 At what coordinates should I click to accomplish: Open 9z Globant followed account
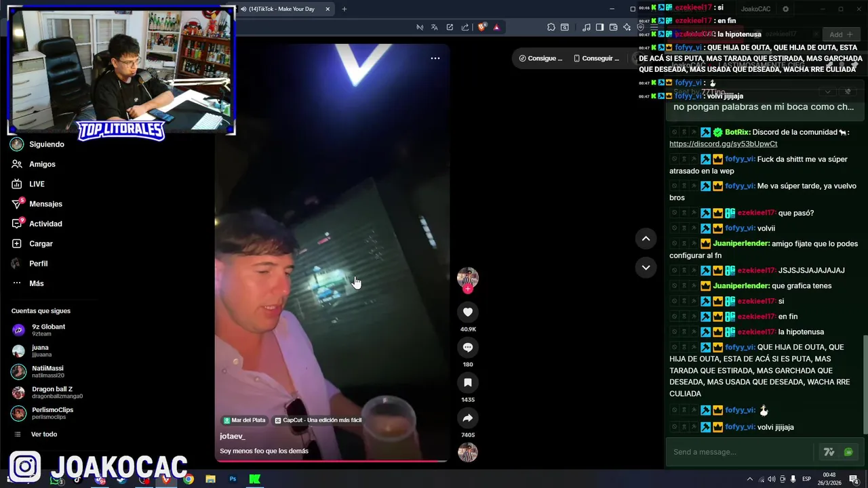click(x=48, y=329)
